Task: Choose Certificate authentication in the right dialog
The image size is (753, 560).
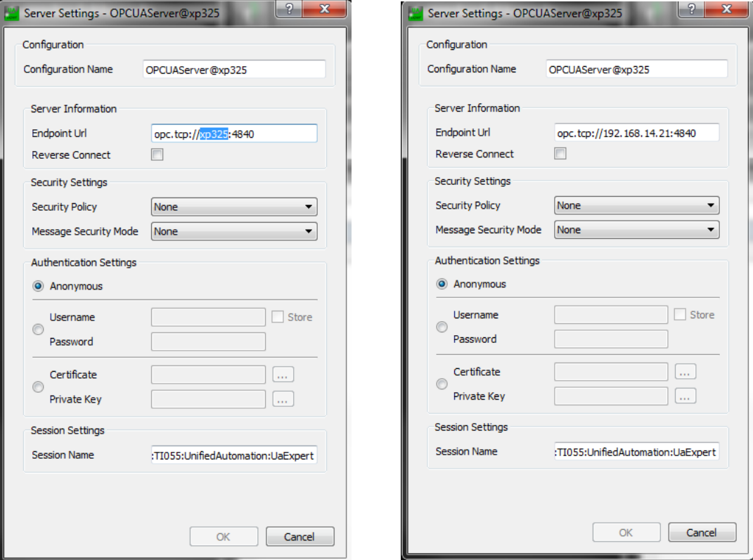Action: click(x=442, y=384)
